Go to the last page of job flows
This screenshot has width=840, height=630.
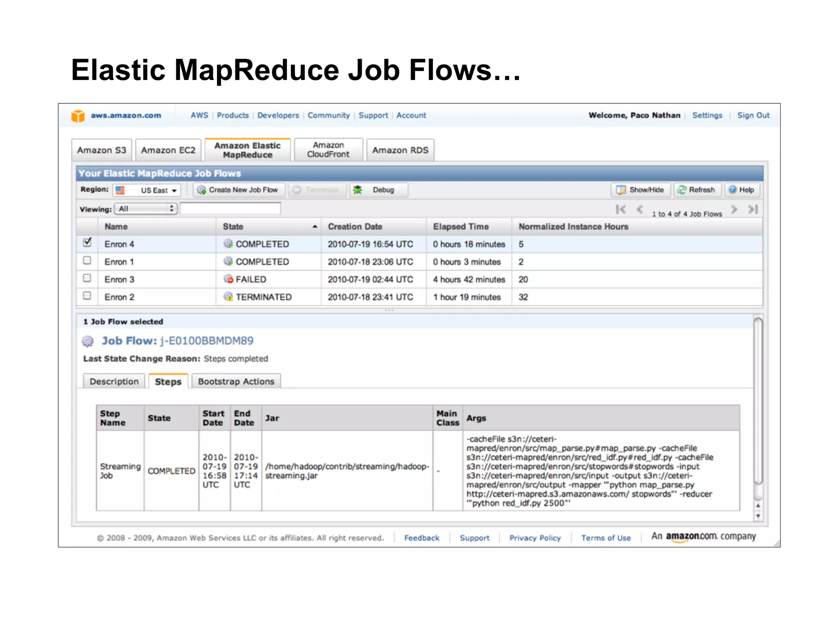pyautogui.click(x=753, y=210)
